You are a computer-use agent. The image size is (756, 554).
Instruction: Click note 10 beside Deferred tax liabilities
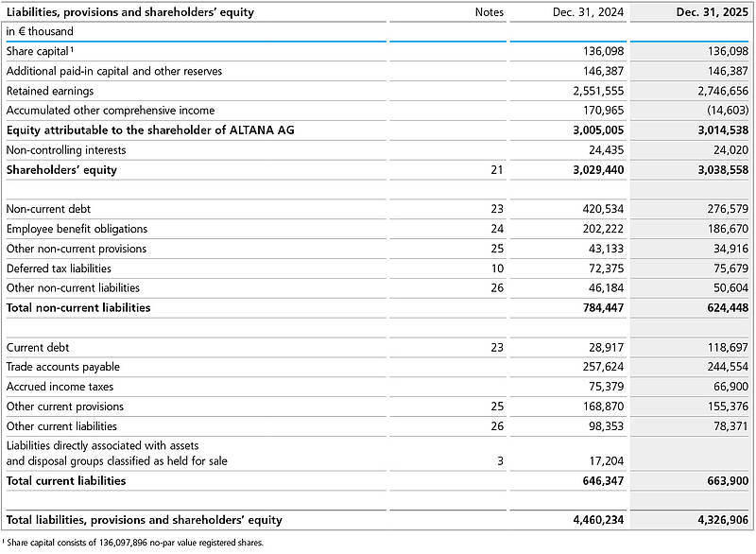click(497, 268)
